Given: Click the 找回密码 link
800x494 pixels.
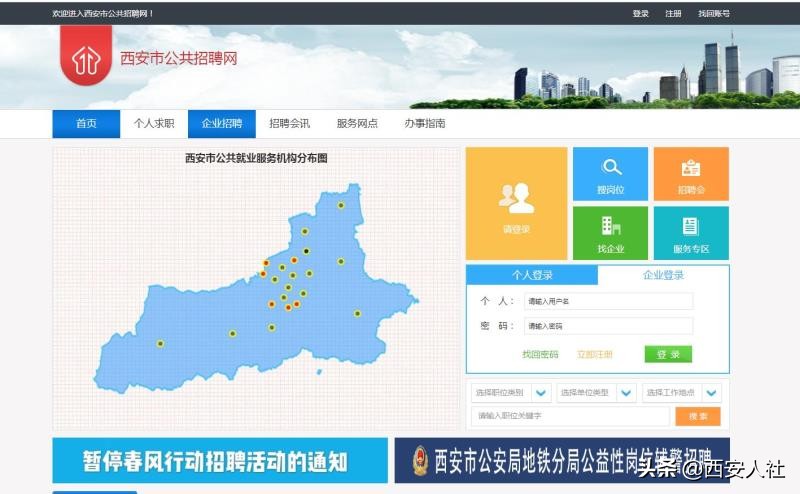Looking at the screenshot, I should [x=540, y=354].
